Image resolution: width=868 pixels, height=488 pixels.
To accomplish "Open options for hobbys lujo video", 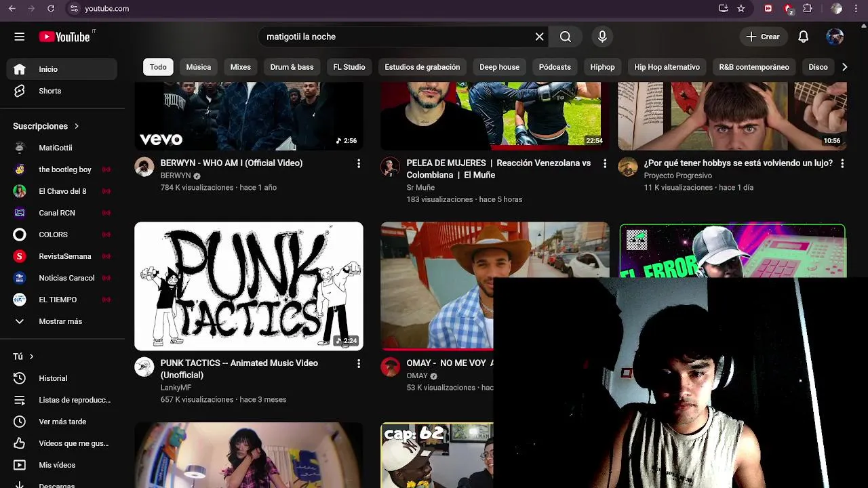I will pyautogui.click(x=842, y=163).
